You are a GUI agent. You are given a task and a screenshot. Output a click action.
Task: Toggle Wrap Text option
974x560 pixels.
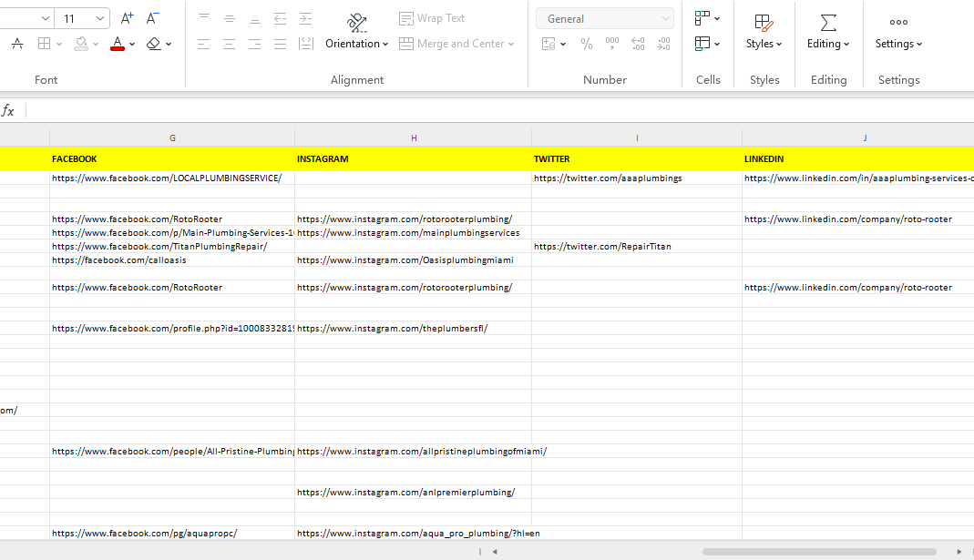432,18
